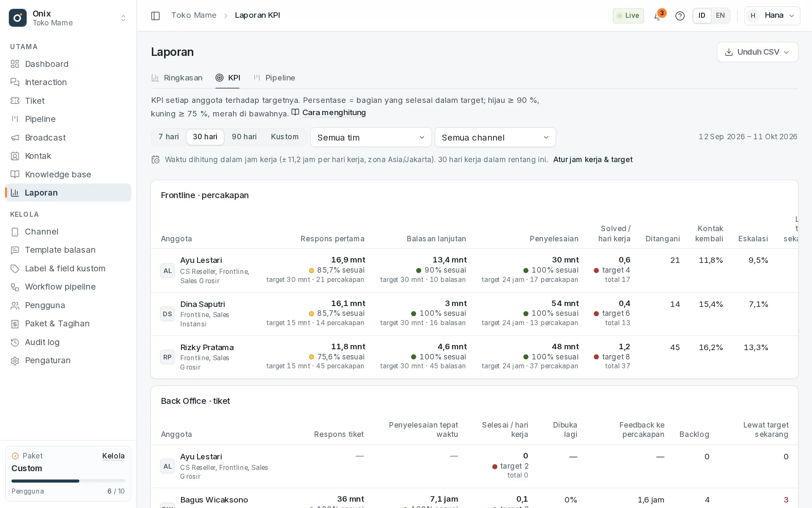Open the Semua tim dropdown
The height and width of the screenshot is (508, 812).
371,137
